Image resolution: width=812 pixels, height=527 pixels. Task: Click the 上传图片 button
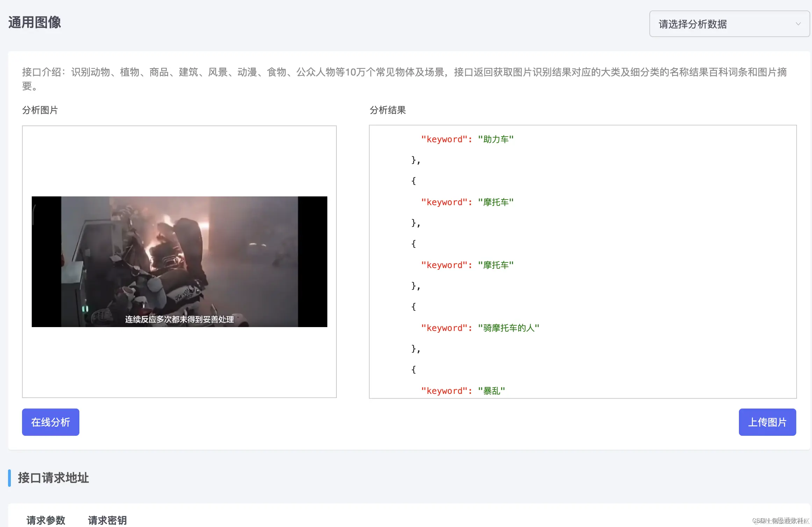767,422
